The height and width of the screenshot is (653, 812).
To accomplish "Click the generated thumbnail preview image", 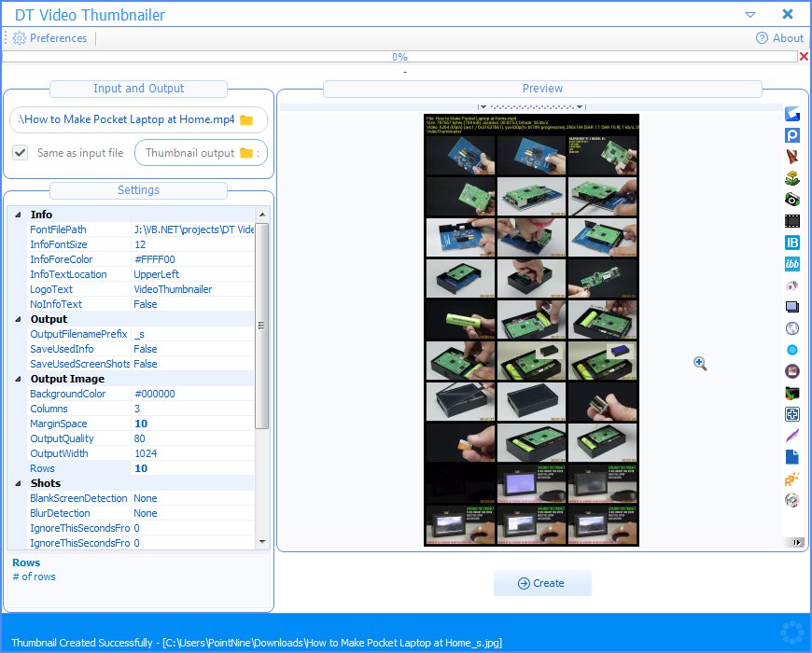I will click(x=531, y=329).
